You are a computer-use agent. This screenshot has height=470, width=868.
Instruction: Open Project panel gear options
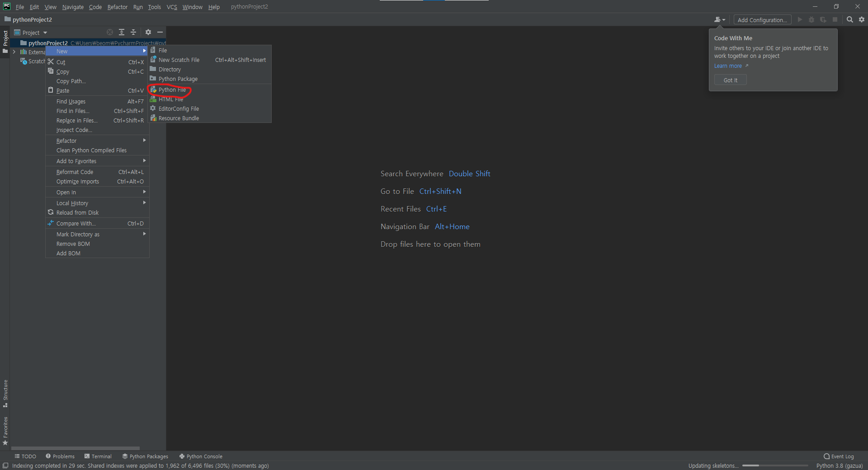[x=148, y=32]
